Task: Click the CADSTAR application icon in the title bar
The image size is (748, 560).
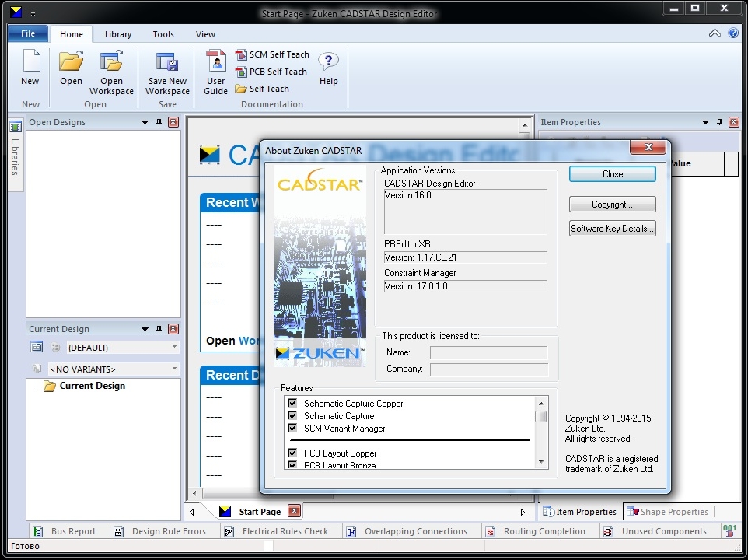Action: (x=16, y=12)
